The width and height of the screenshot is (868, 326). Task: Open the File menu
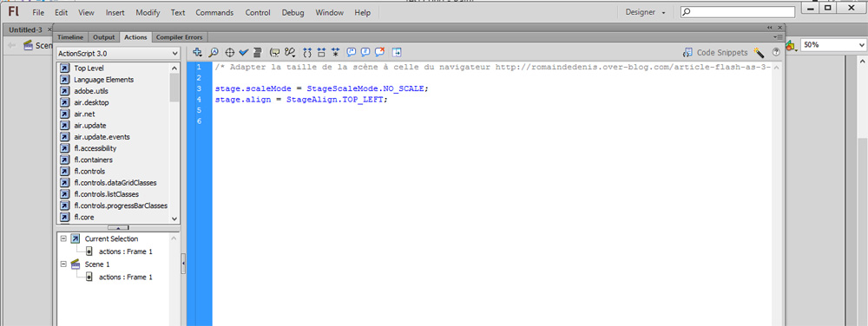(x=38, y=12)
